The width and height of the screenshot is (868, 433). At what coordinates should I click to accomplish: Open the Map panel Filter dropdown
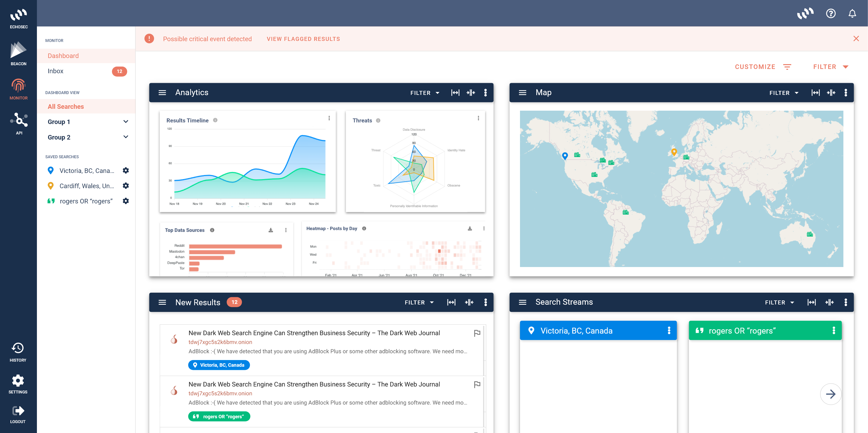[784, 92]
